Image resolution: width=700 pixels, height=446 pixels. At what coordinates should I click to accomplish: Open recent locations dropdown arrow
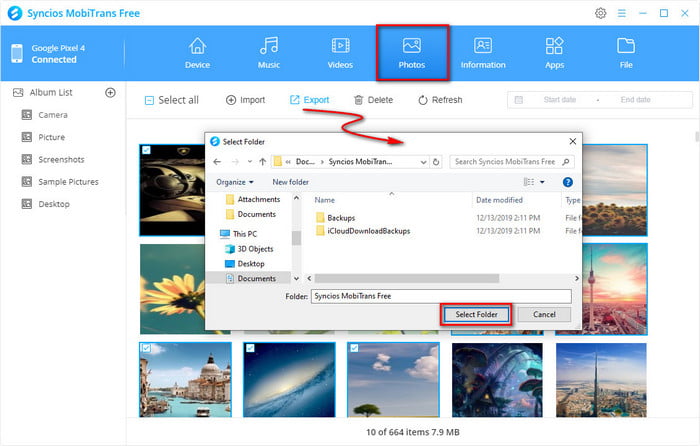(x=250, y=162)
